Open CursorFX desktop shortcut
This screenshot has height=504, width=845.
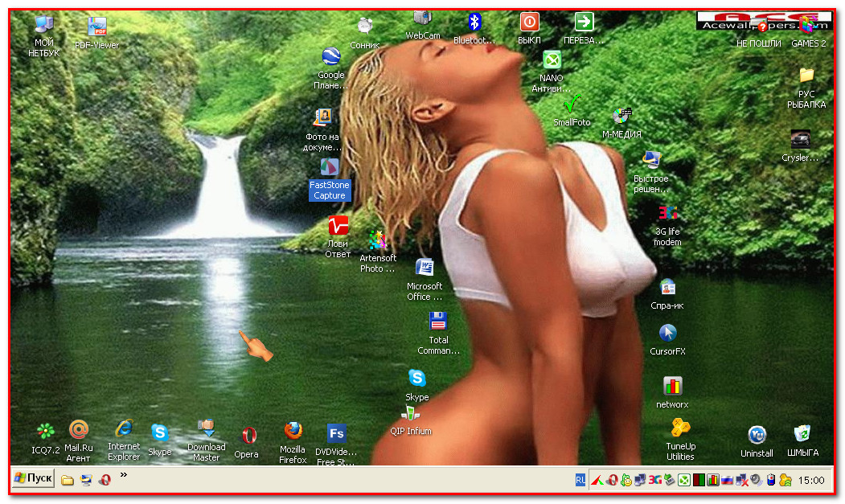click(x=667, y=333)
